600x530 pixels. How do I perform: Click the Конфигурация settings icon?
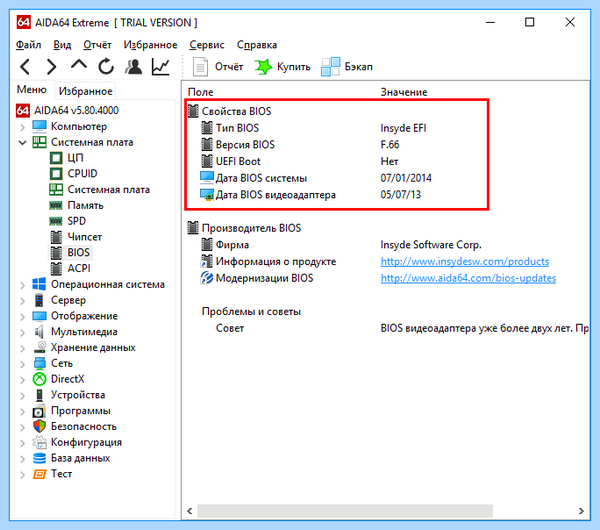[x=39, y=442]
